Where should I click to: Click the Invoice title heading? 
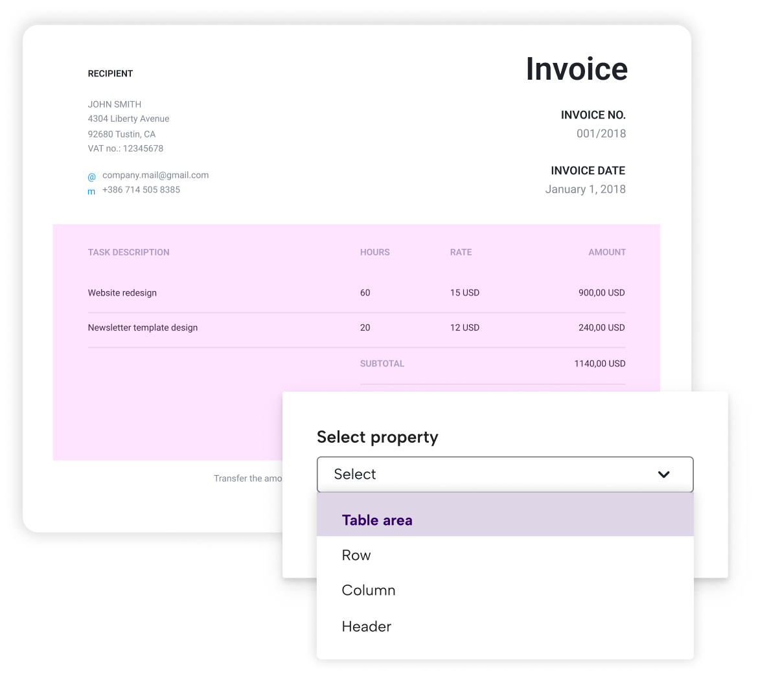click(x=577, y=69)
